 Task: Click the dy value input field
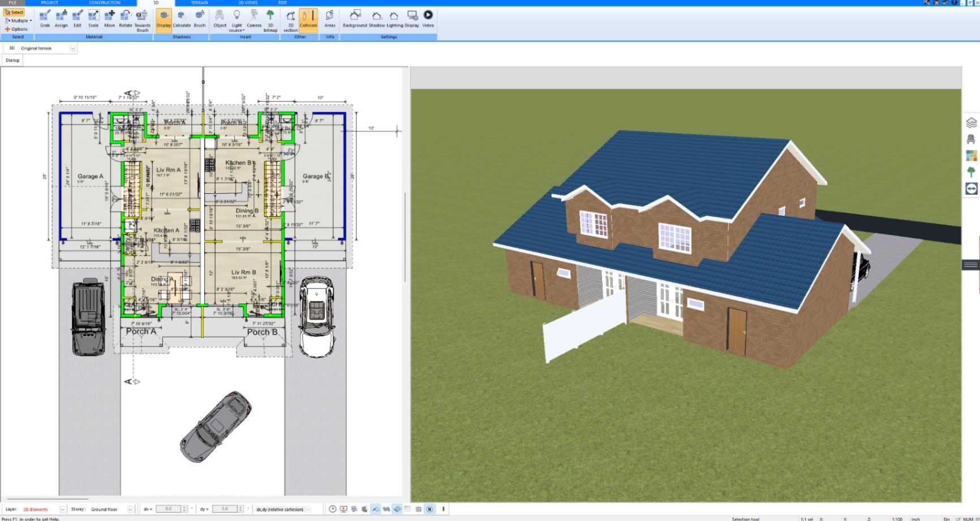tap(225, 509)
